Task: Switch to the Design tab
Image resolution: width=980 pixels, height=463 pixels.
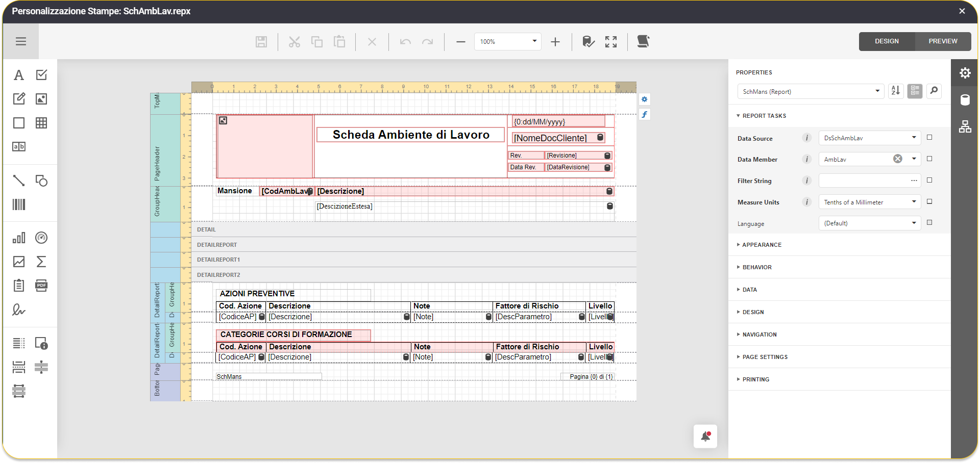Action: point(887,41)
